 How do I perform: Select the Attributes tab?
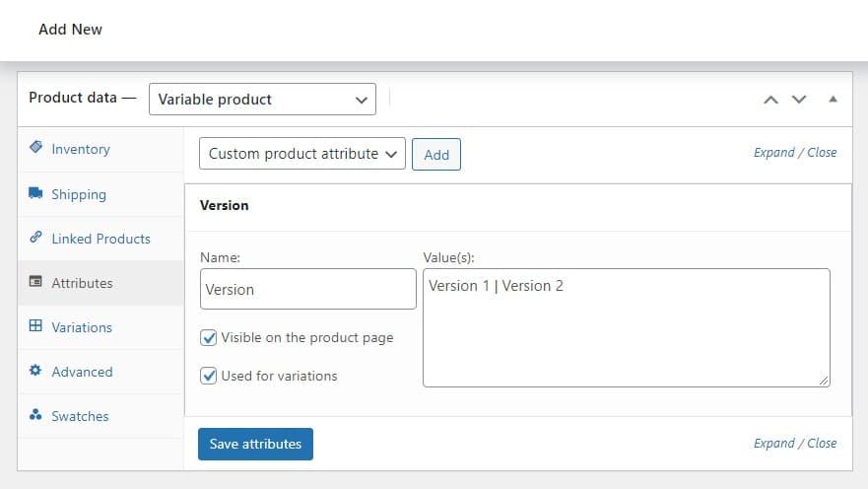click(x=100, y=283)
